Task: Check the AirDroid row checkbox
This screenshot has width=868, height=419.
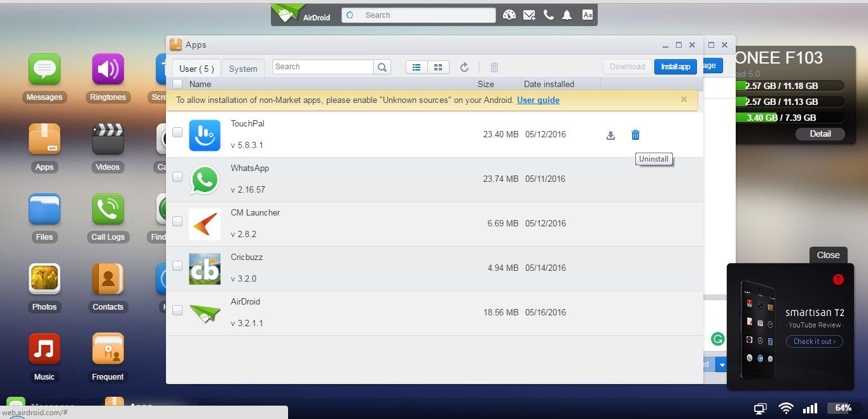Action: coord(177,310)
